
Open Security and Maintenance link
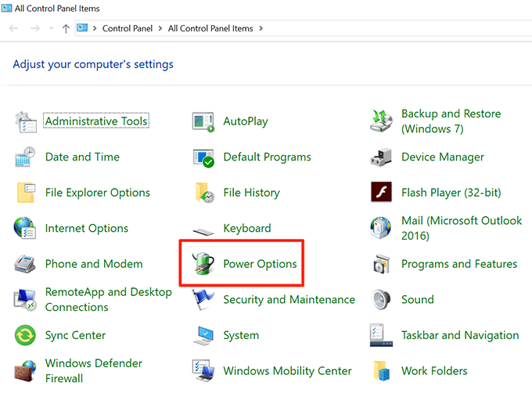click(289, 300)
